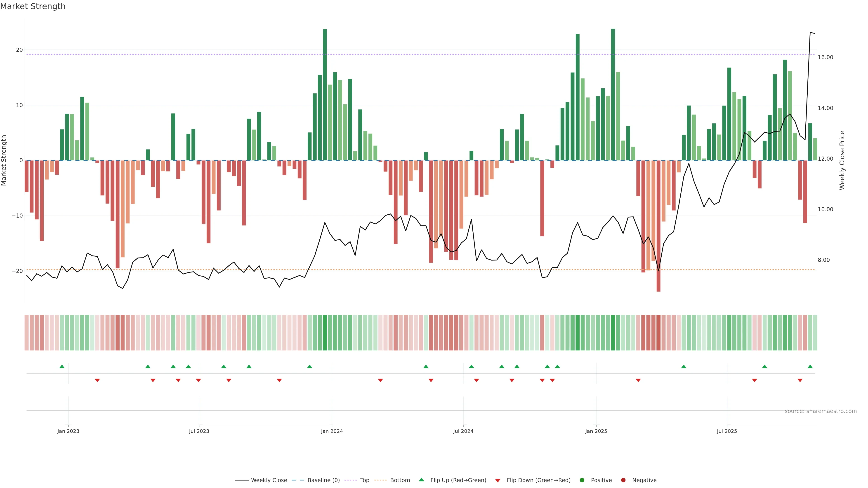Viewport: 868px width, 488px height.
Task: Click the Weekly Close Price axis title
Action: (x=842, y=160)
